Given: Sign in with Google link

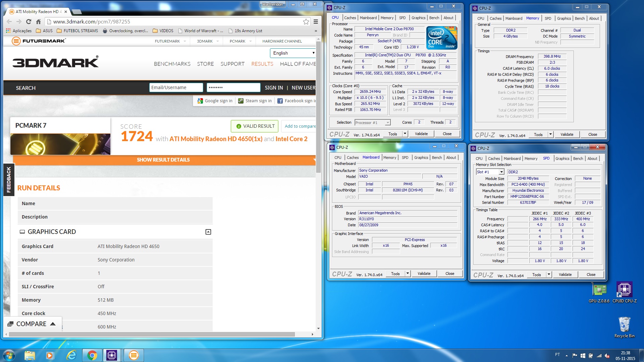Looking at the screenshot, I should 215,101.
